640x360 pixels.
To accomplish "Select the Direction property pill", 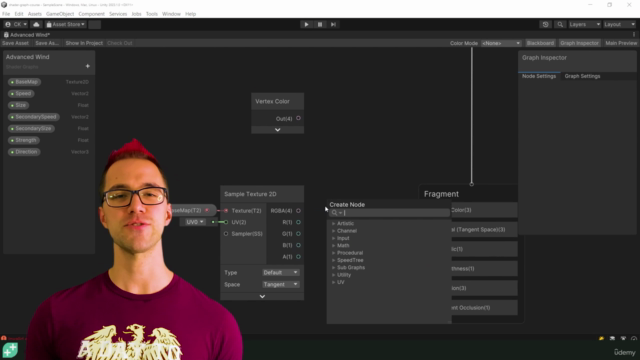I will 24,152.
